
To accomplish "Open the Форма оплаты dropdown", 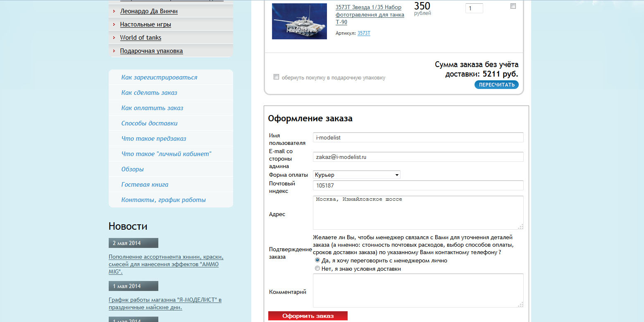I will 357,175.
